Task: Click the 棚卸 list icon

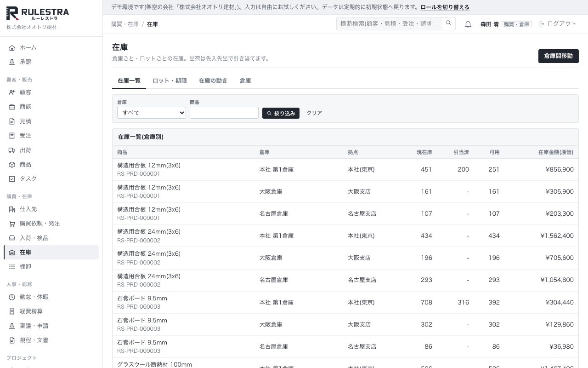Action: [12, 266]
